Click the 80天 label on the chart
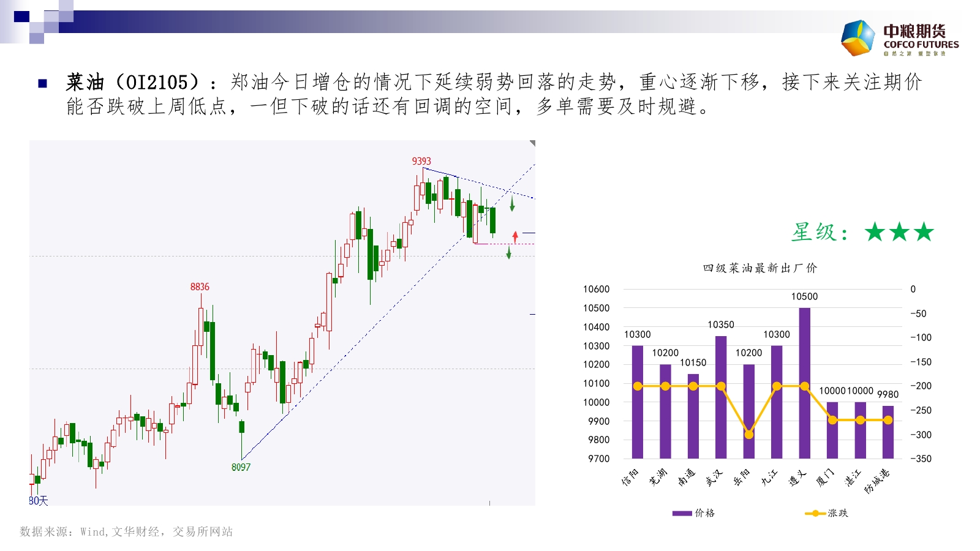Viewport: 980px width, 551px height. point(38,501)
